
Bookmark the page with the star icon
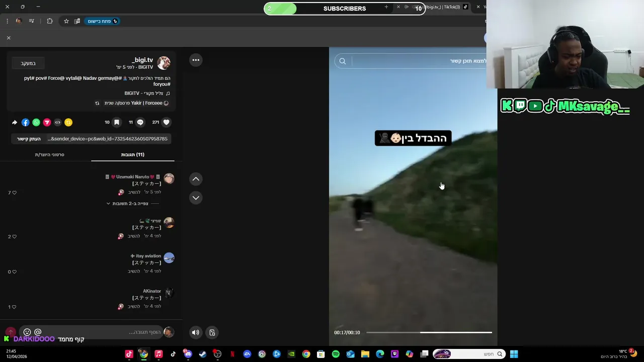pos(66,21)
